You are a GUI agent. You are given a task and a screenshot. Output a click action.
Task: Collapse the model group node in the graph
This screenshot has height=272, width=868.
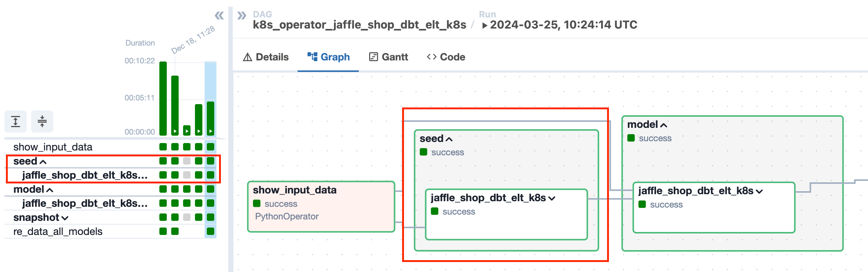[664, 125]
